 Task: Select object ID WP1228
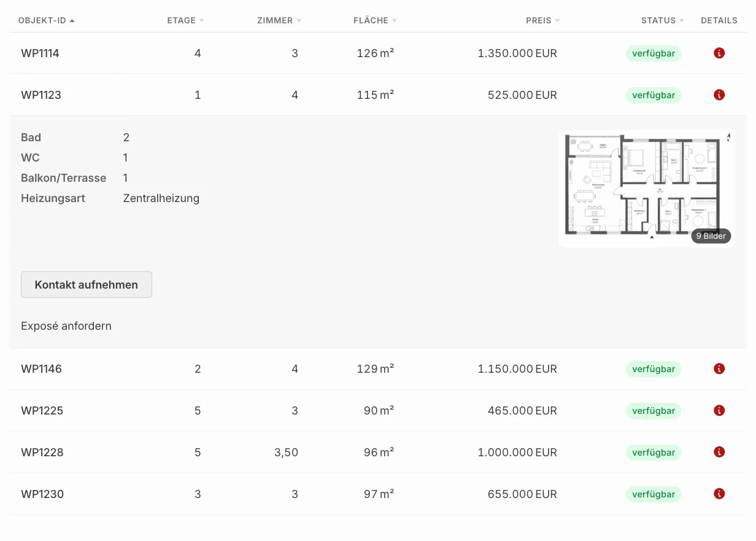[42, 453]
